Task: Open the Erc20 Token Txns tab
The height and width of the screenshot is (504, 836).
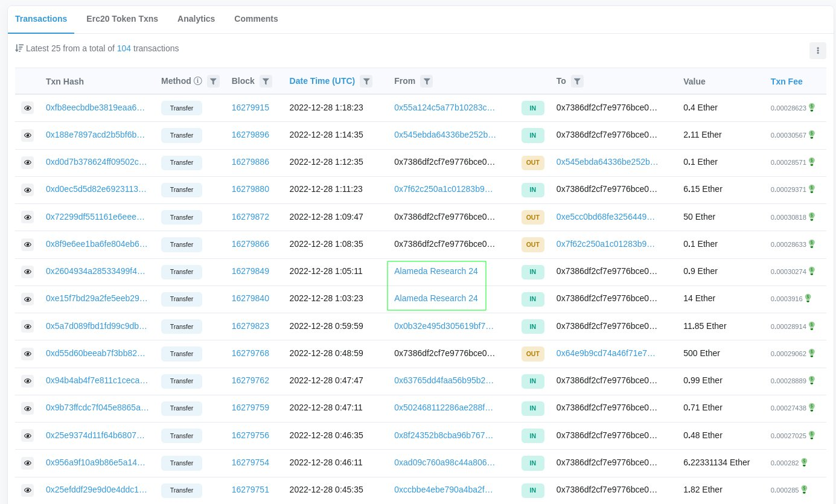Action: coord(122,19)
